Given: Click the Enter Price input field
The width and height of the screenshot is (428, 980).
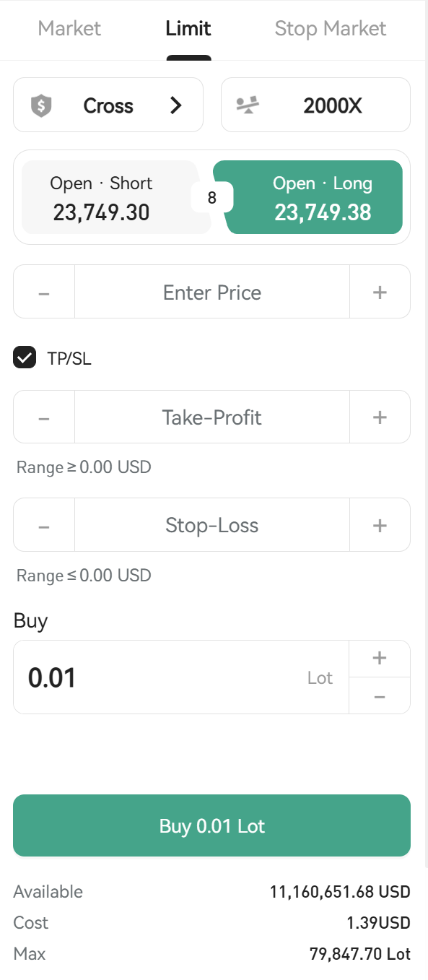Looking at the screenshot, I should 212,292.
